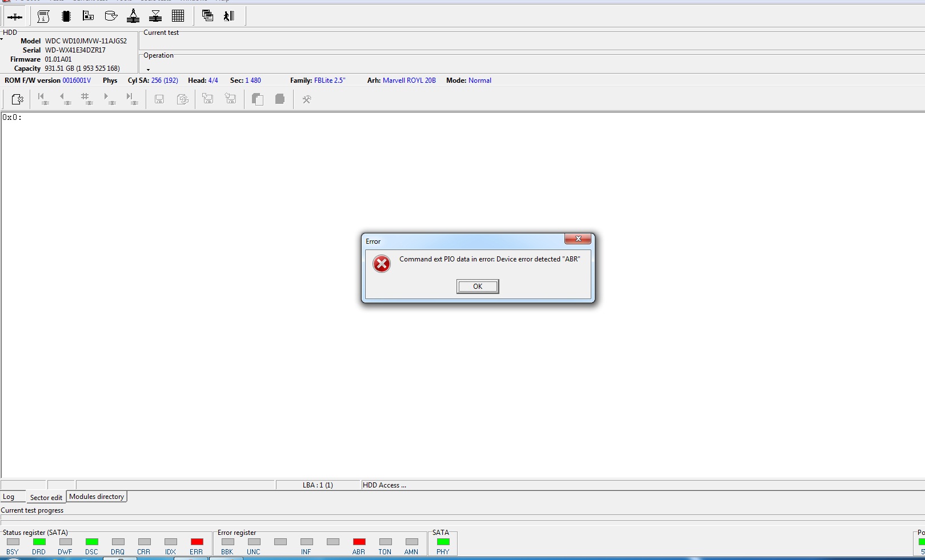Image resolution: width=925 pixels, height=560 pixels.
Task: Click the AMN error register indicator
Action: 412,542
